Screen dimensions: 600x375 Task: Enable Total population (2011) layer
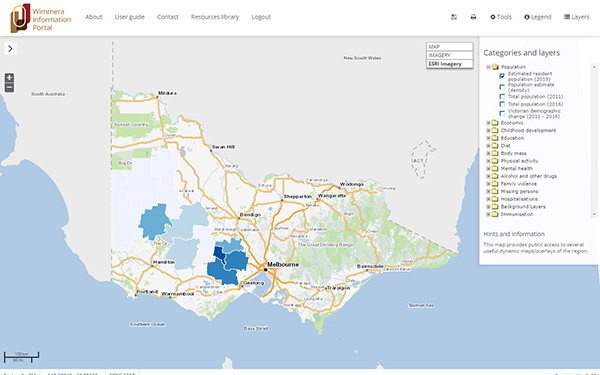[x=502, y=96]
